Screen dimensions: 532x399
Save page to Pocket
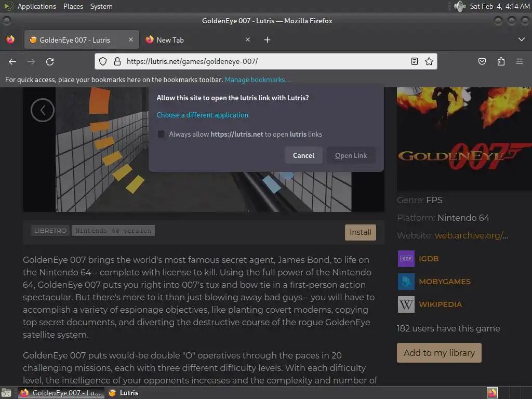[482, 61]
